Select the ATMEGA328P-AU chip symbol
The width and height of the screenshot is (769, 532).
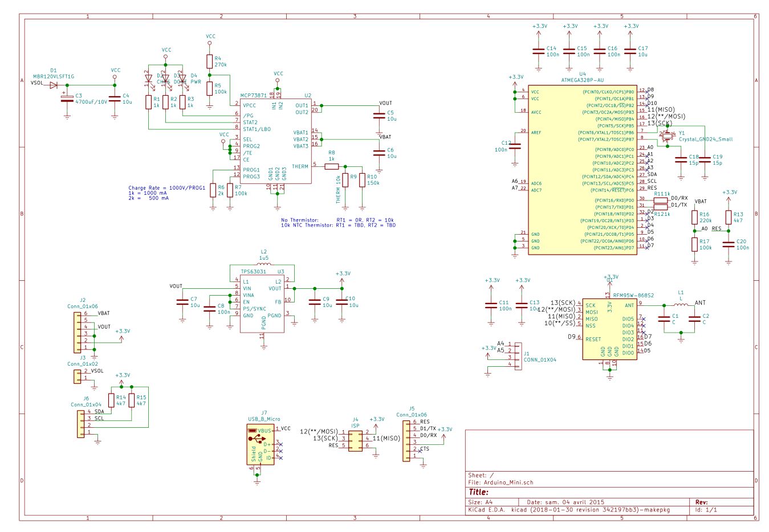(581, 170)
